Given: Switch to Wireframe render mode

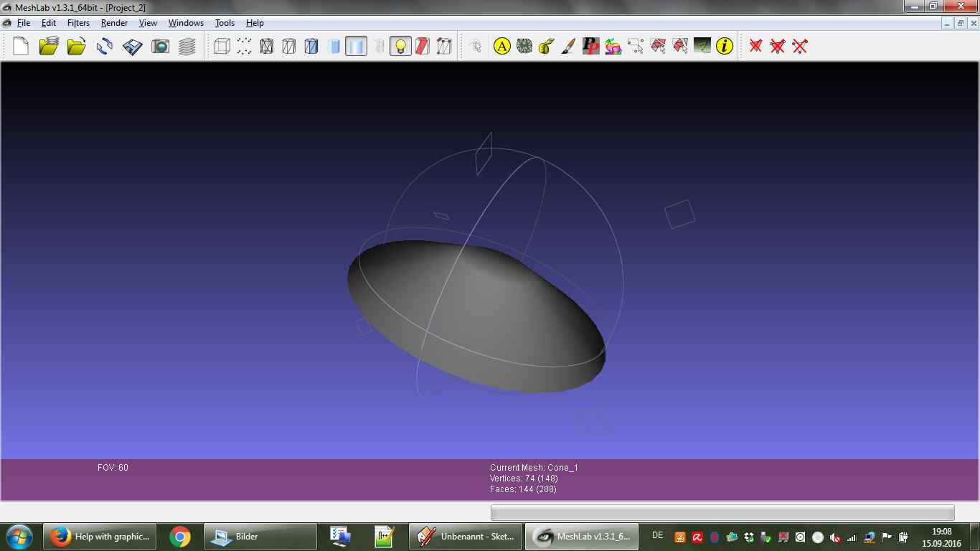Looking at the screenshot, I should (267, 47).
